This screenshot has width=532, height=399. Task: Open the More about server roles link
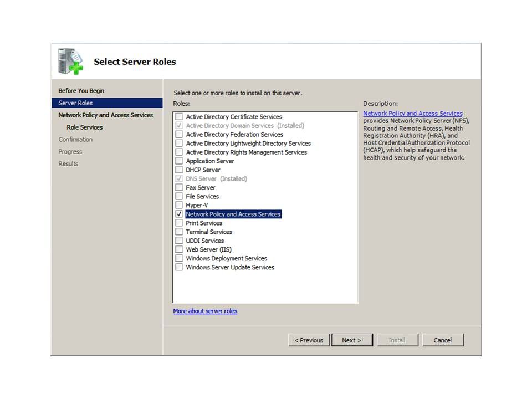coord(205,311)
